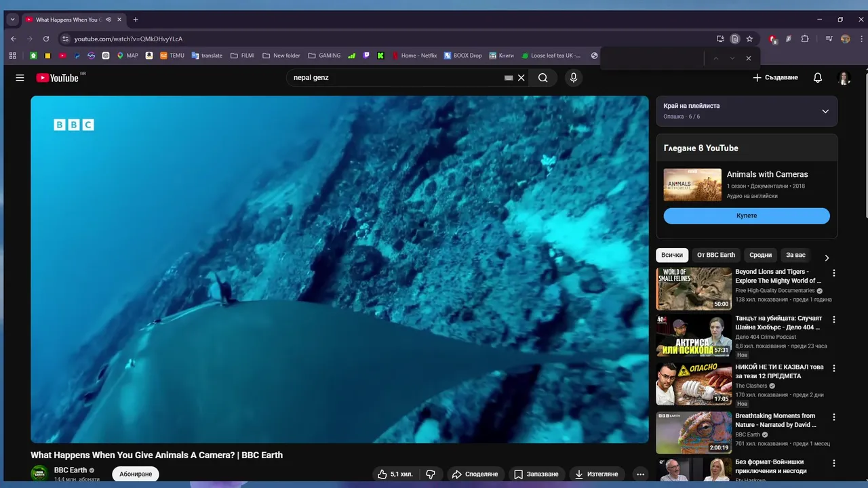Screen dimensions: 868x488
Task: Click the search magnifier button
Action: 543,78
